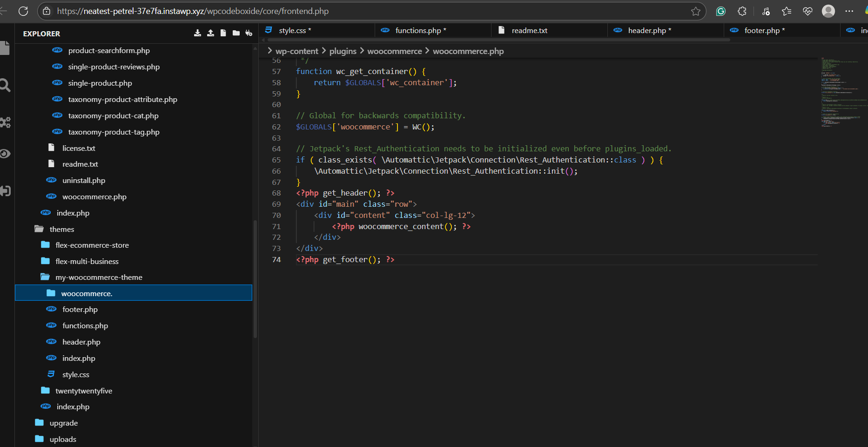868x447 pixels.
Task: Click line number 68 in the gutter
Action: coord(276,193)
